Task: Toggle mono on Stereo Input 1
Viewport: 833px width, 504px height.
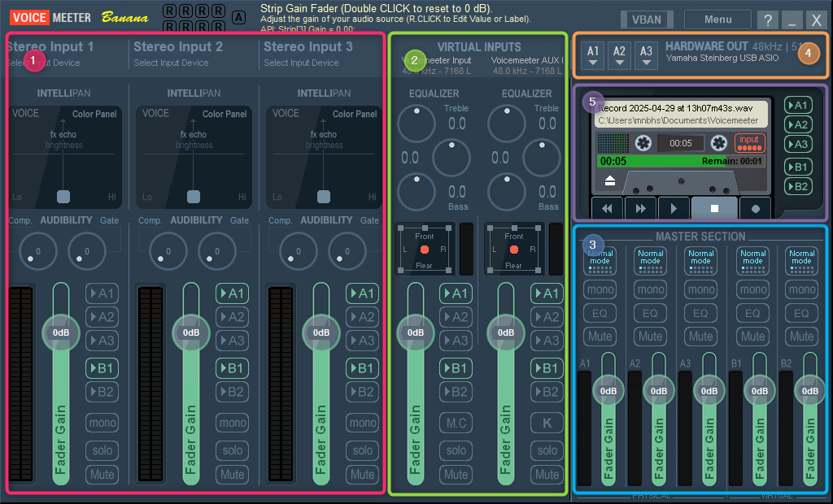Action: 102,423
